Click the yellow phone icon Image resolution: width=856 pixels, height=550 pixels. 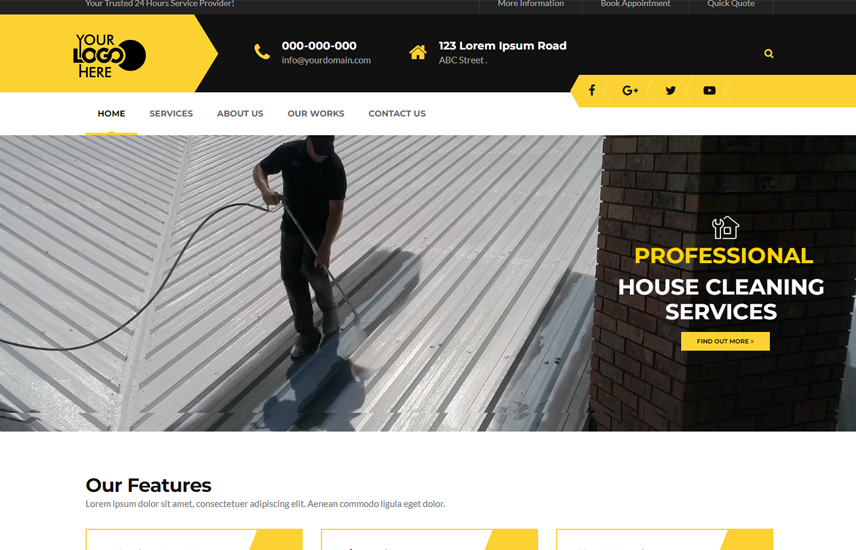[x=262, y=52]
